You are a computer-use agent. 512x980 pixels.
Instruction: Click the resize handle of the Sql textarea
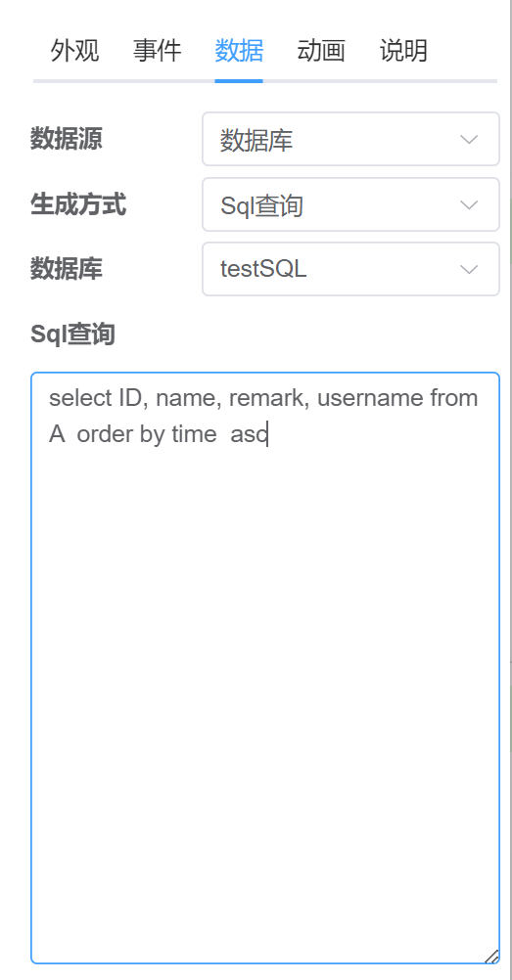[x=492, y=957]
